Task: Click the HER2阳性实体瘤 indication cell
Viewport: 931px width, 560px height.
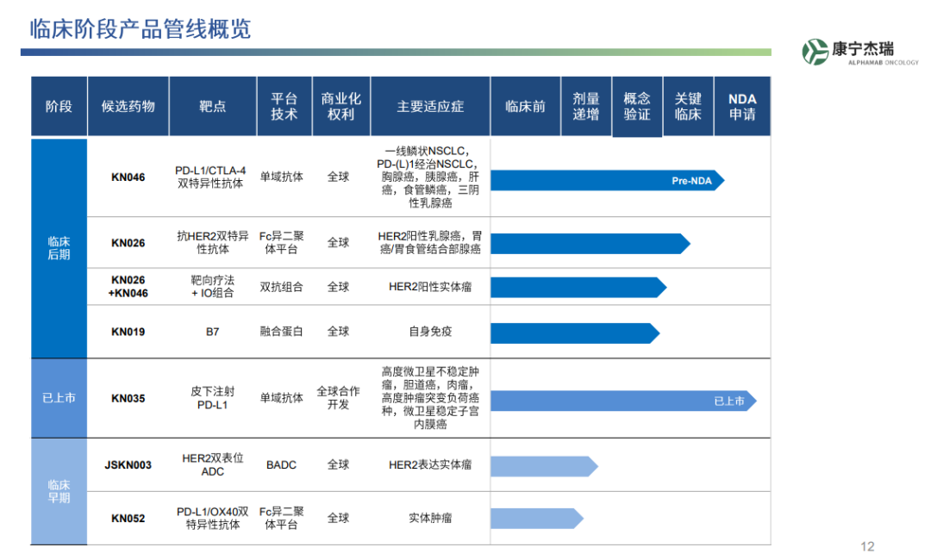Action: tap(430, 287)
